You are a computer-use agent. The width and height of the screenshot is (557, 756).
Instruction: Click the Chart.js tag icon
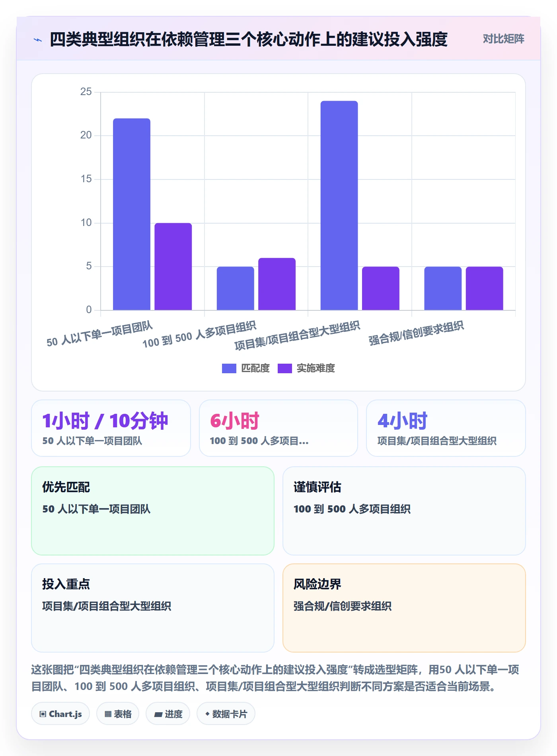click(x=43, y=714)
